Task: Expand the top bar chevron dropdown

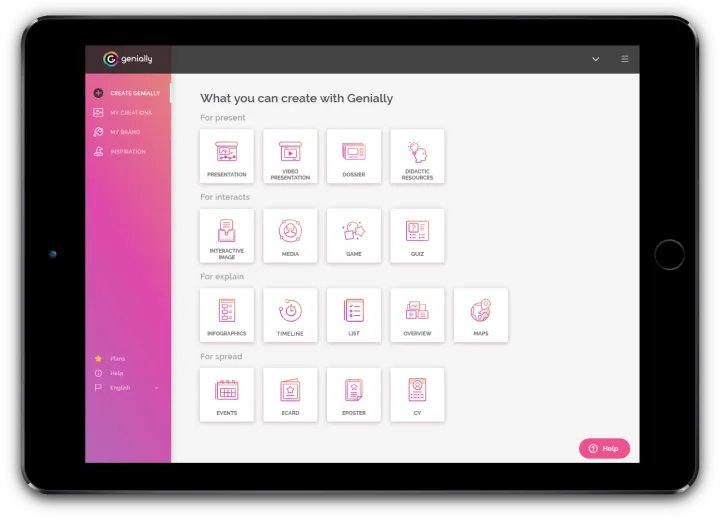Action: [x=596, y=59]
